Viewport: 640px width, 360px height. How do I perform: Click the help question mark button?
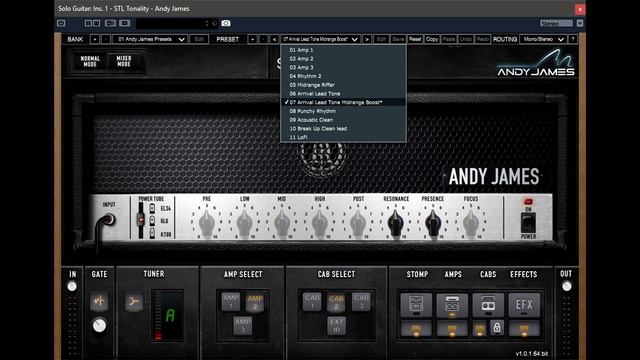573,39
